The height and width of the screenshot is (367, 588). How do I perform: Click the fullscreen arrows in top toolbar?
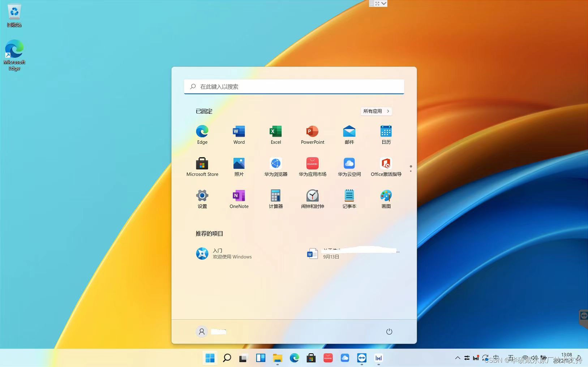click(x=377, y=4)
